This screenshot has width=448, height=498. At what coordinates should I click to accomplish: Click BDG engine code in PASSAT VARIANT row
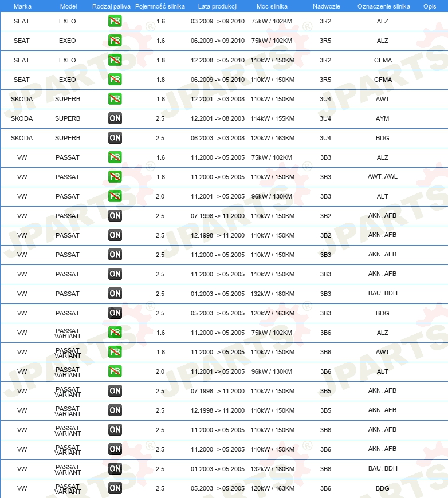pyautogui.click(x=382, y=488)
